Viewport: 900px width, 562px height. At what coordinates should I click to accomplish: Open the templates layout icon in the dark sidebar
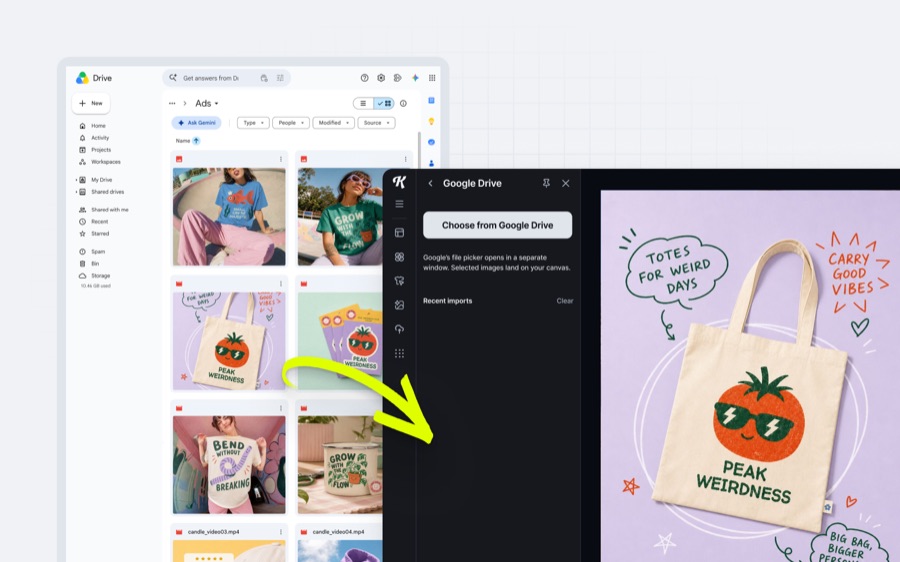coord(399,232)
